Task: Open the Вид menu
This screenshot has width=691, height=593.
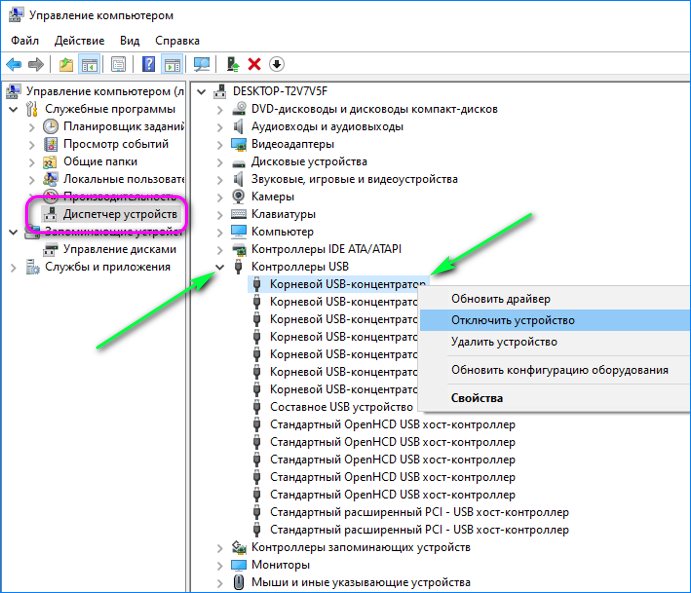Action: 129,41
